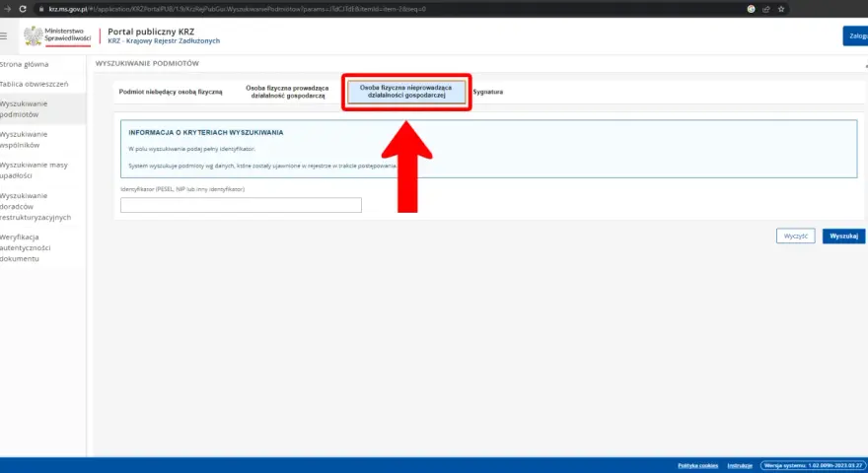
Task: Open the Polityka cookies link
Action: [697, 466]
